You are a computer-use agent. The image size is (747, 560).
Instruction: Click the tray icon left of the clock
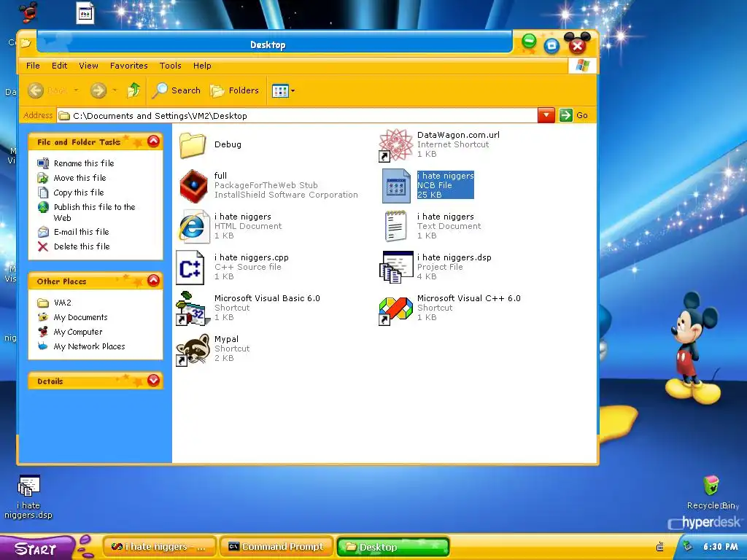(x=687, y=546)
